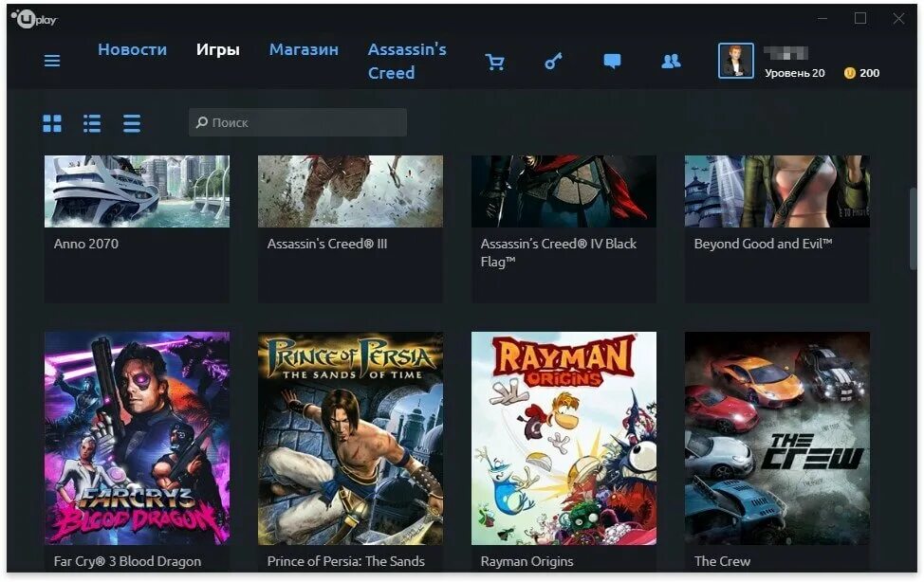Click the vertical scrollbar thumb
The image size is (924, 582).
(x=913, y=228)
